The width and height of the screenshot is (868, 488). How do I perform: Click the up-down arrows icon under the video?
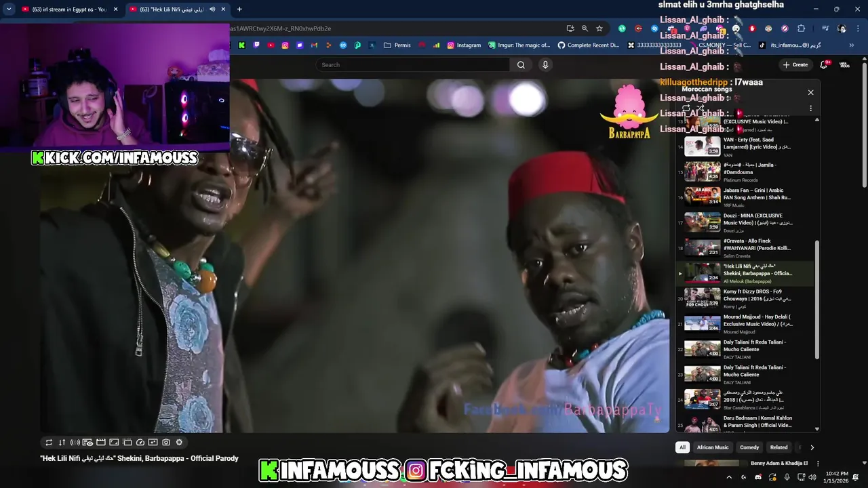[x=62, y=443]
